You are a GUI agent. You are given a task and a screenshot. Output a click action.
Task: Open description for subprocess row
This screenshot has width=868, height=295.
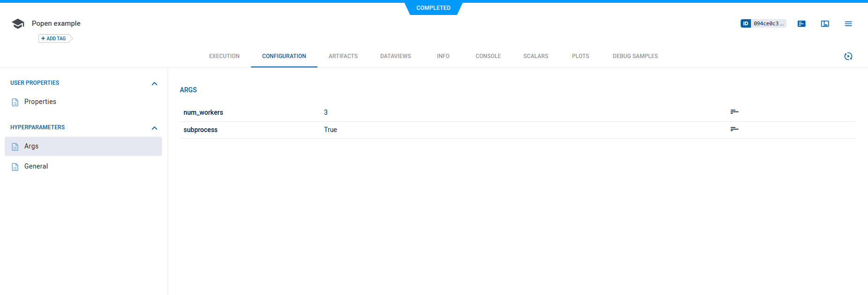[734, 129]
